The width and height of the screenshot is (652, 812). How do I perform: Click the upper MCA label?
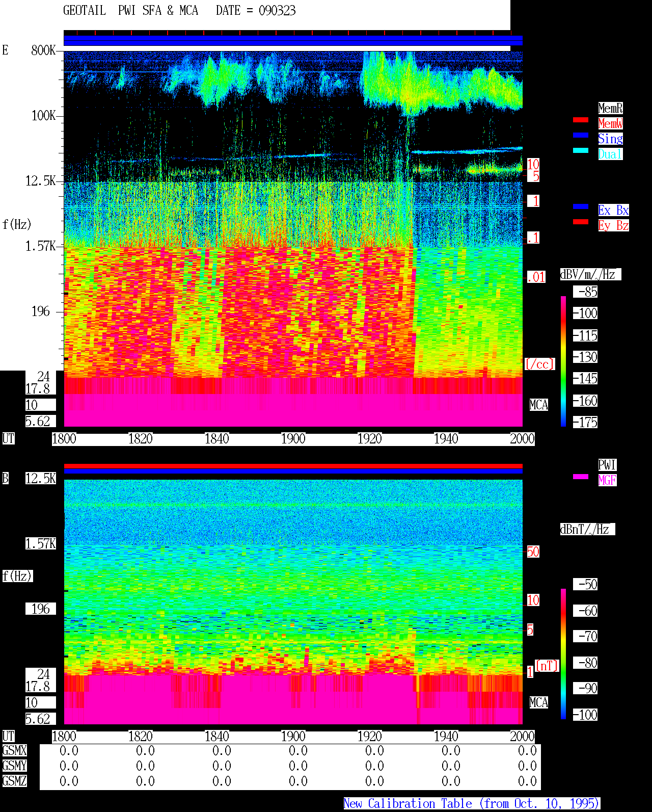pos(539,405)
